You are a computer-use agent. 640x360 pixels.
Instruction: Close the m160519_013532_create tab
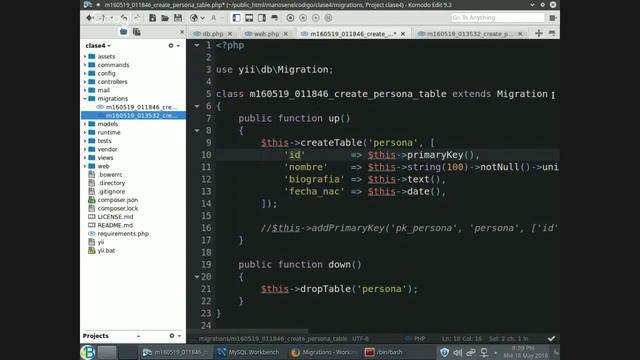pyautogui.click(x=520, y=34)
